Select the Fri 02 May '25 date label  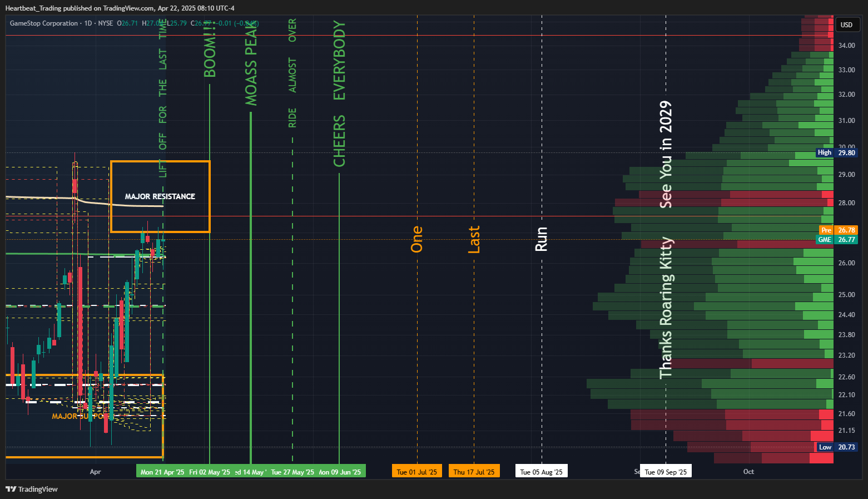point(210,472)
